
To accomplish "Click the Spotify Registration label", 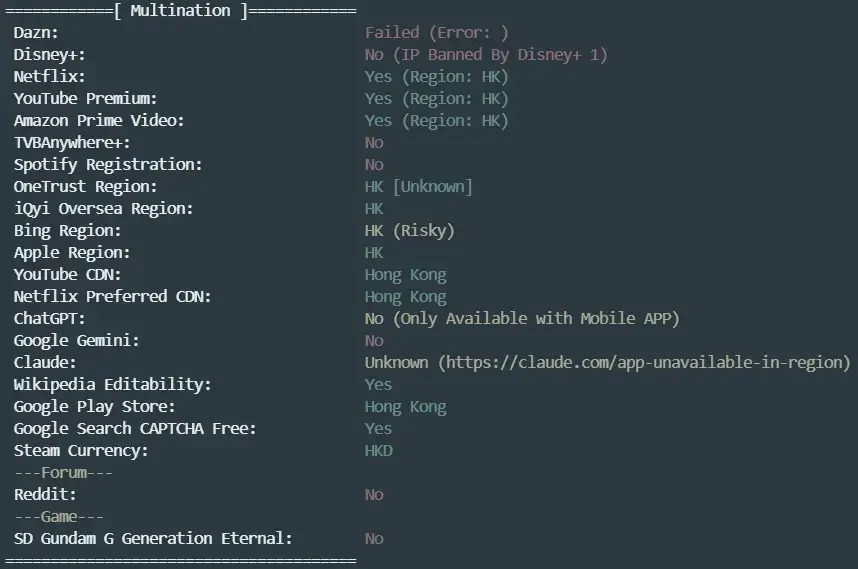I will pyautogui.click(x=108, y=165).
